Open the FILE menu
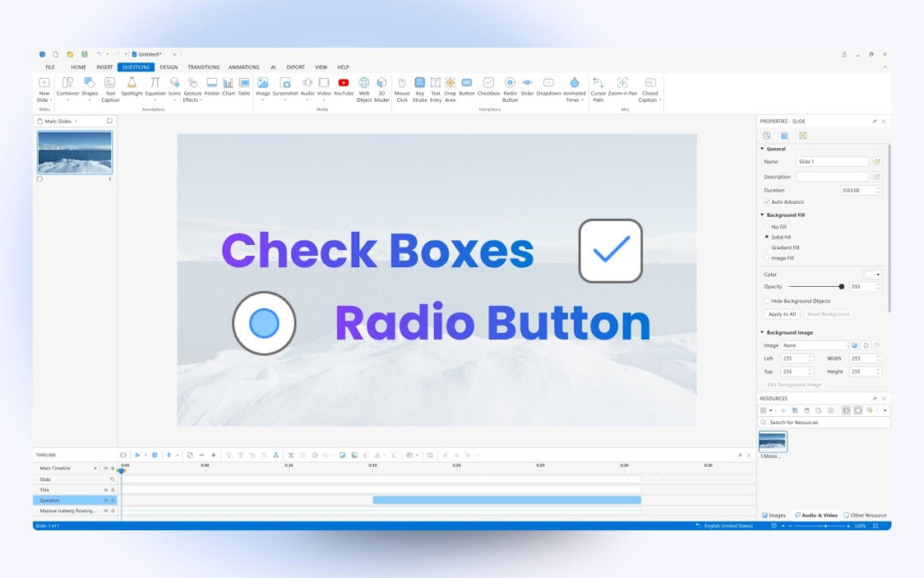The width and height of the screenshot is (924, 578). click(x=50, y=68)
